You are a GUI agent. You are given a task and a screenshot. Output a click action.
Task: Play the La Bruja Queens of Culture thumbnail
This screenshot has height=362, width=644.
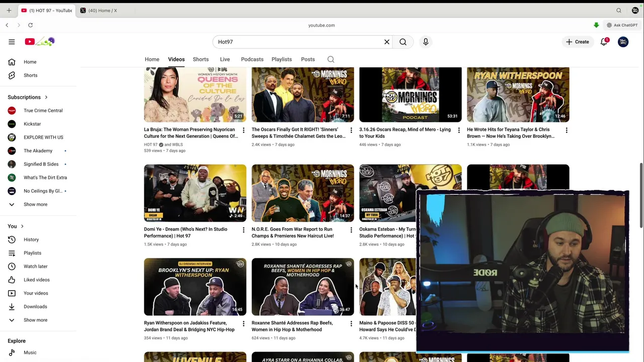(x=195, y=95)
